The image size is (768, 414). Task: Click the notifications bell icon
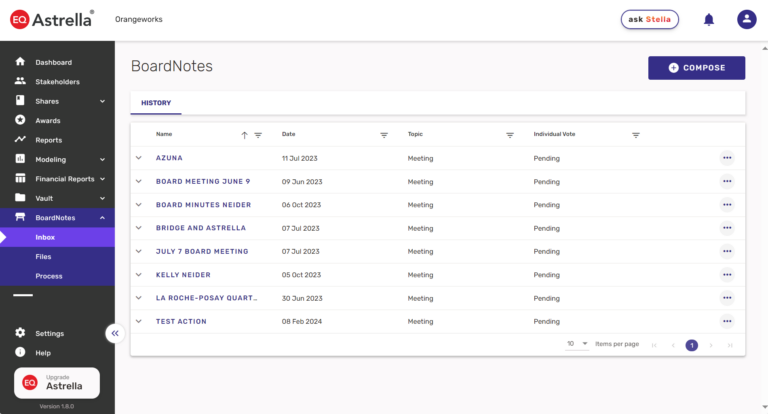point(709,19)
